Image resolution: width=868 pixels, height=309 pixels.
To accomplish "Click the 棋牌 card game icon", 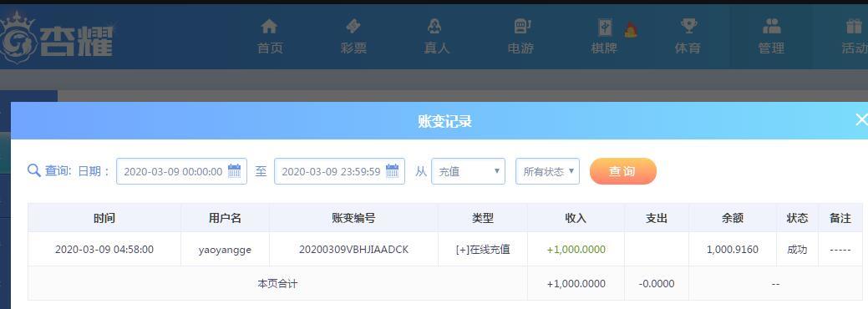I will (605, 27).
